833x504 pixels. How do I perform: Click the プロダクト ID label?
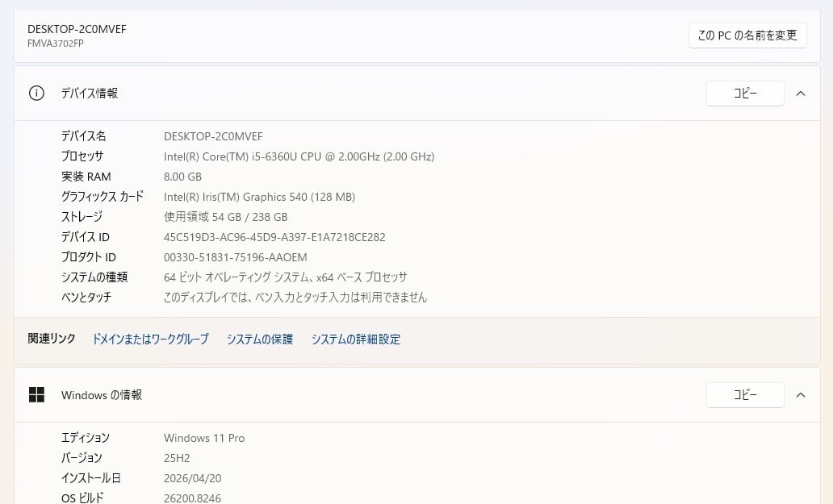click(x=88, y=257)
